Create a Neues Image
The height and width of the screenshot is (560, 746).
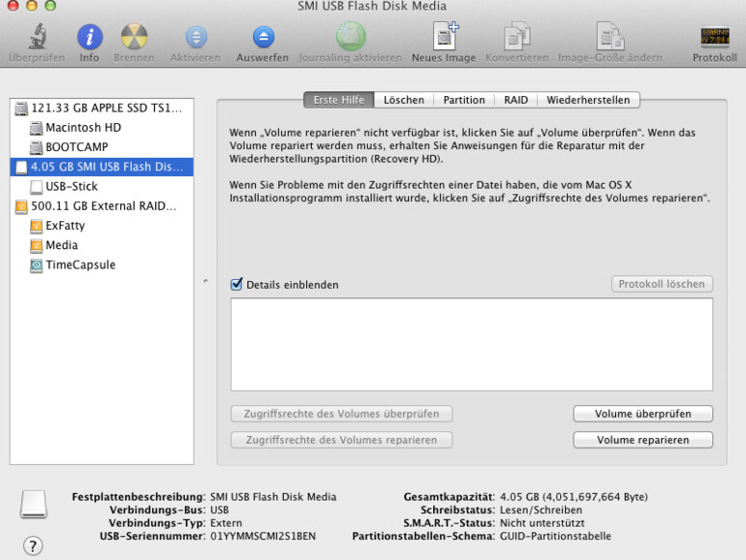(445, 36)
